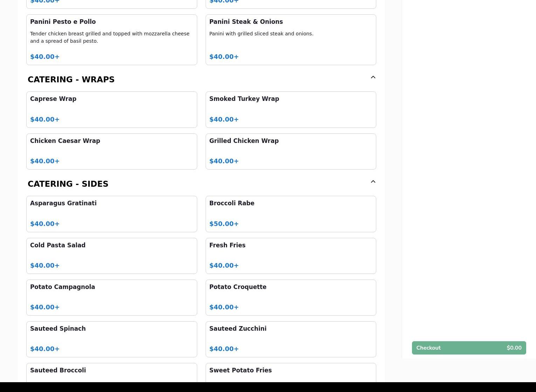Pick the Chicken Caesar Wrap item
Viewport: 536px width, 392px height.
(x=112, y=151)
